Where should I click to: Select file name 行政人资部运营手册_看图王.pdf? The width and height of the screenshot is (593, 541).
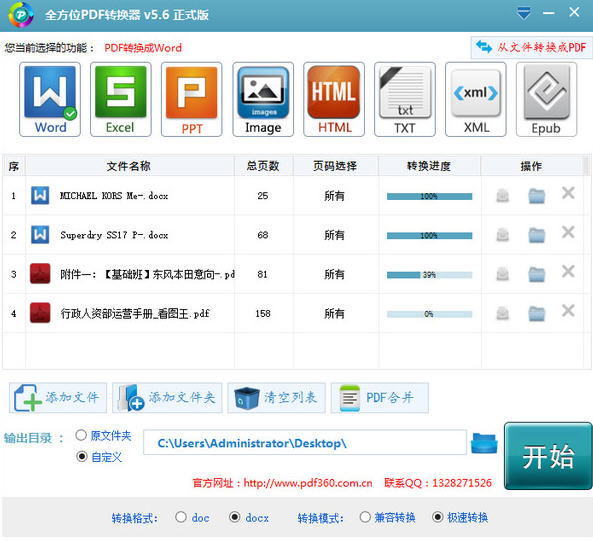(135, 313)
